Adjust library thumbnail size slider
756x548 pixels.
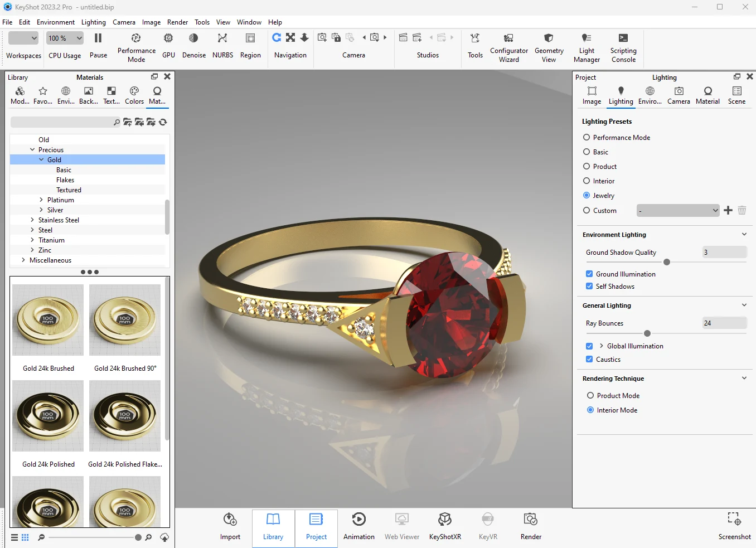click(138, 537)
